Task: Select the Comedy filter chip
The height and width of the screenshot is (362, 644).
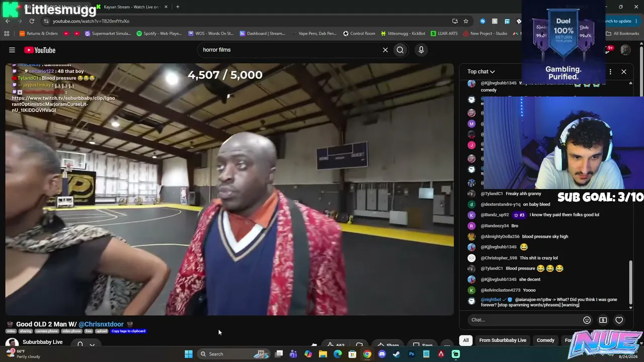Action: tap(545, 340)
